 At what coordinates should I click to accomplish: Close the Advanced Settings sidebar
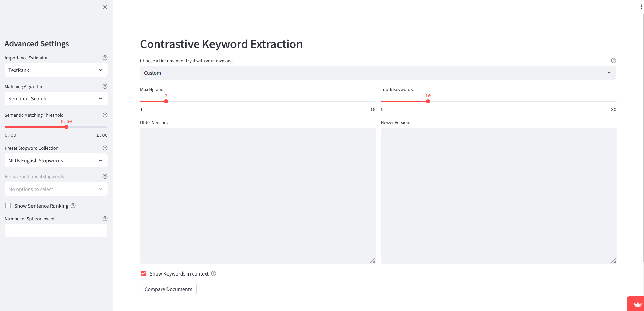point(105,7)
